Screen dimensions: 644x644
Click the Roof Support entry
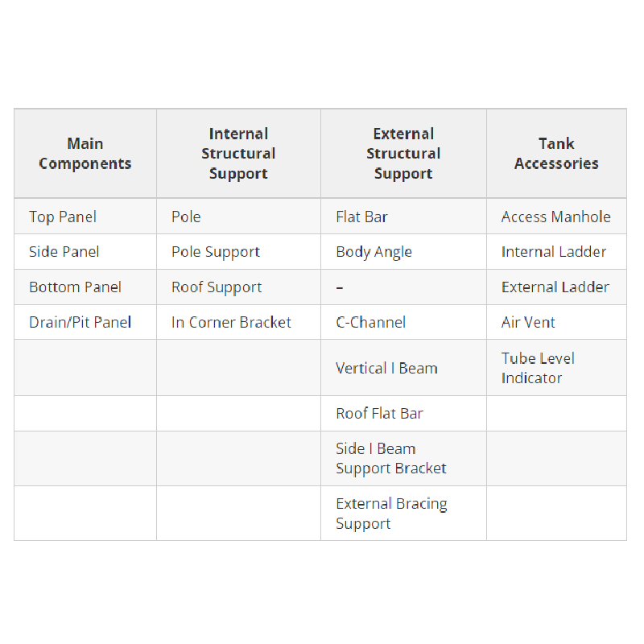tap(217, 287)
